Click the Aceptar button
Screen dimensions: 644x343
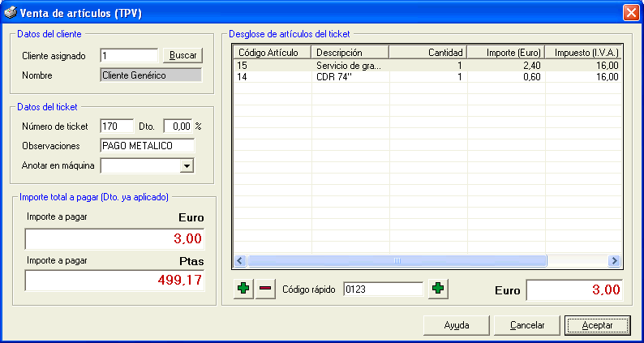click(598, 325)
